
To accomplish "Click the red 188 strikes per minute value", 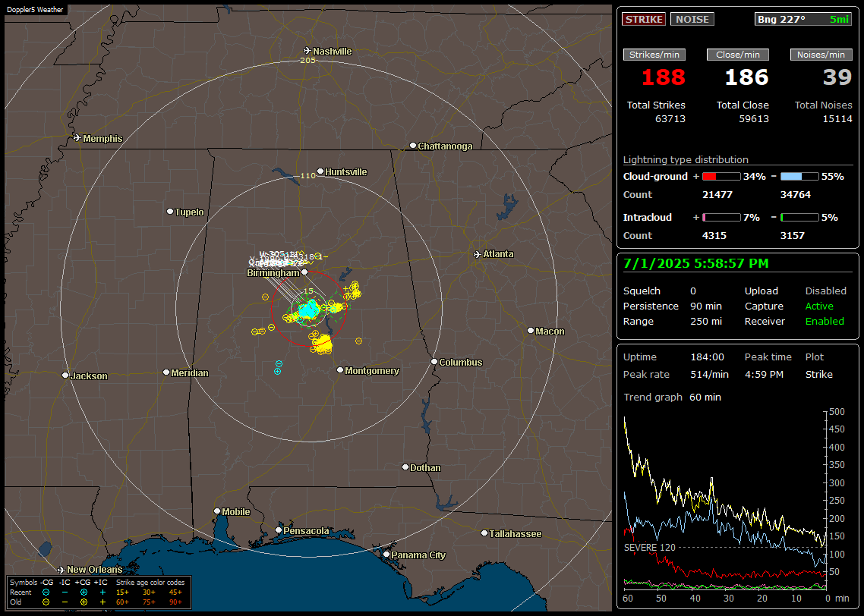I will point(663,77).
